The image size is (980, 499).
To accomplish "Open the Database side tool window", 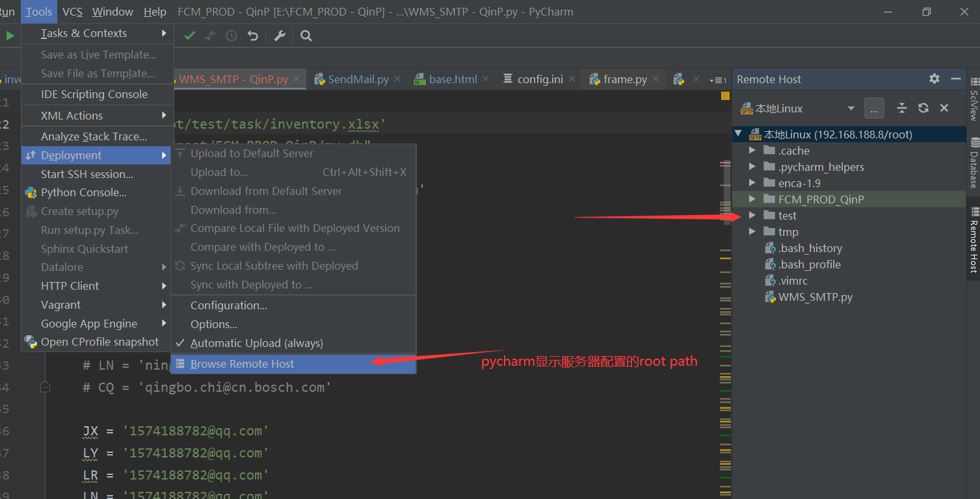I will coord(973,162).
